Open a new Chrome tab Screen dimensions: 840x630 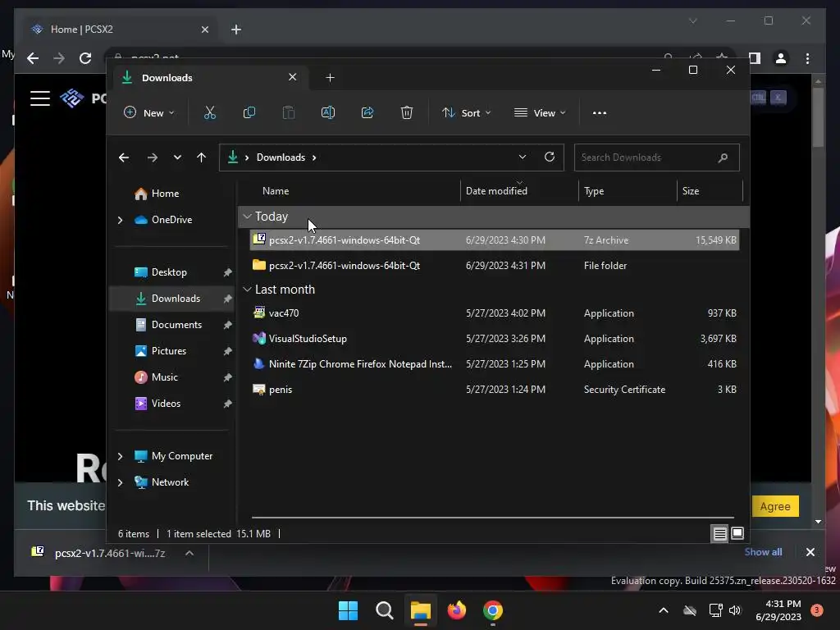(236, 30)
